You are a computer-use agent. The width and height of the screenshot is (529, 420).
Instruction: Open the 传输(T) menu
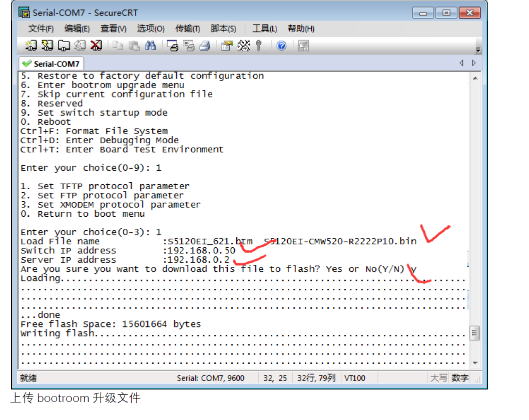[x=188, y=29]
